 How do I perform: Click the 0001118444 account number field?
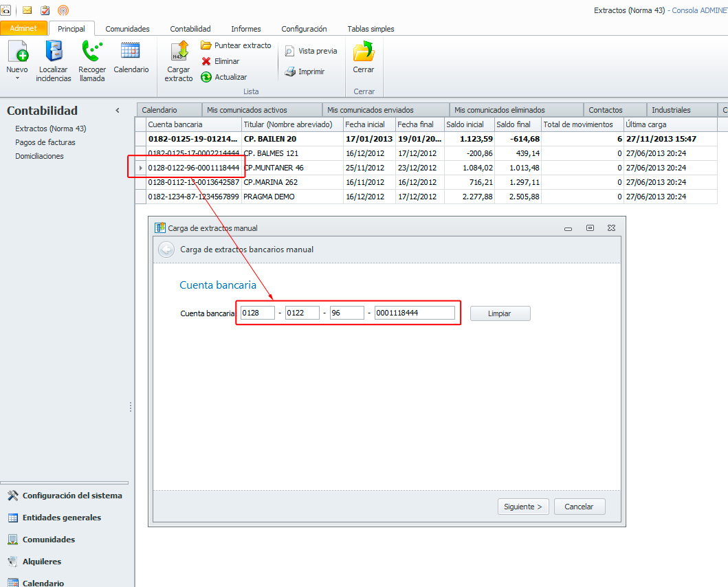point(414,313)
